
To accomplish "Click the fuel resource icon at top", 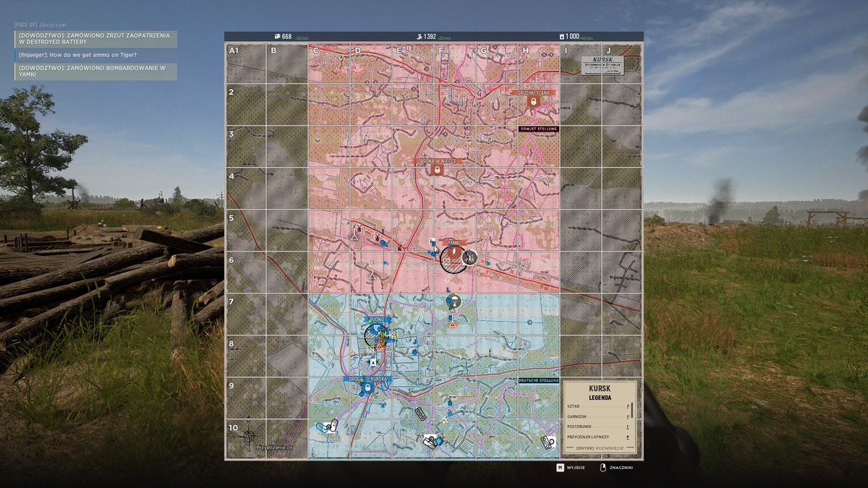I will click(x=561, y=36).
